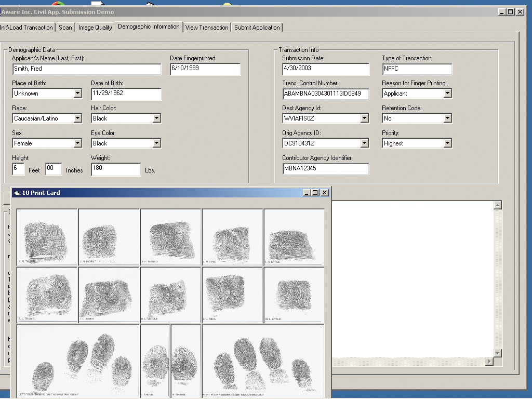This screenshot has width=532, height=399.
Task: Select the right little finger print image
Action: (x=294, y=237)
